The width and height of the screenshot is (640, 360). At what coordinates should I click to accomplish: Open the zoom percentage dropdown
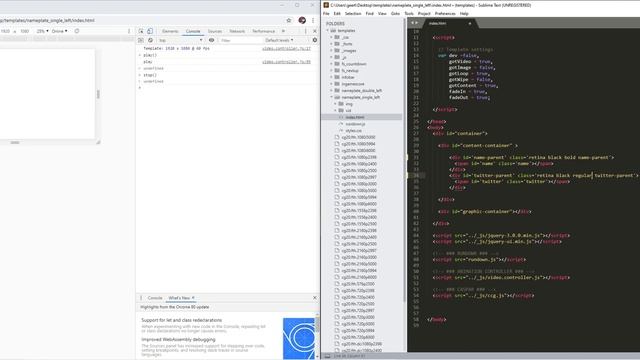42,31
